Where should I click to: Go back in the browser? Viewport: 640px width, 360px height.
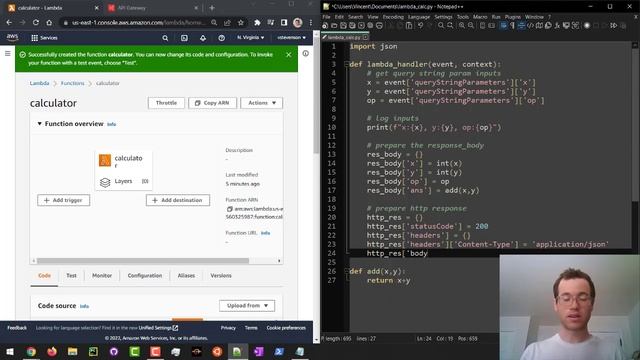tap(9, 22)
